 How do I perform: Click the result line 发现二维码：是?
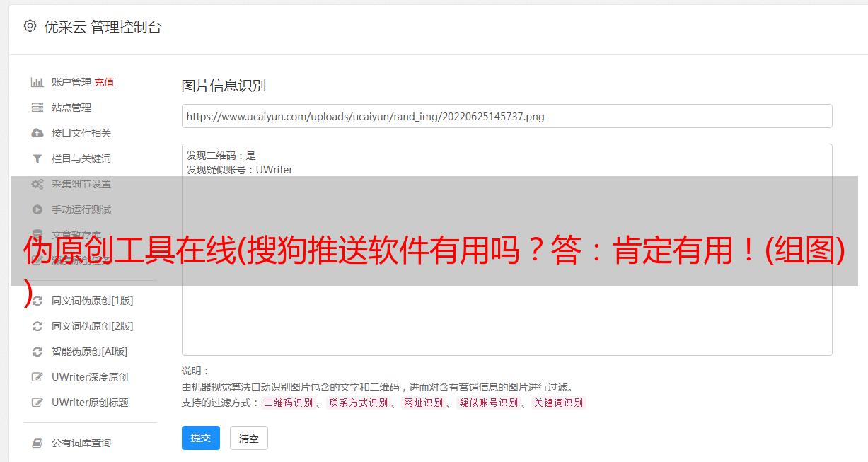(221, 156)
